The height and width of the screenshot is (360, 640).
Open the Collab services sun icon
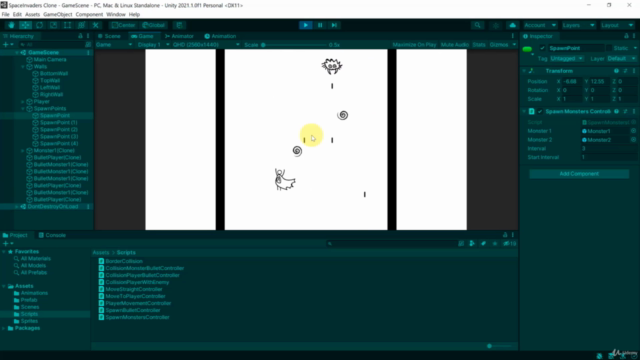[496, 25]
